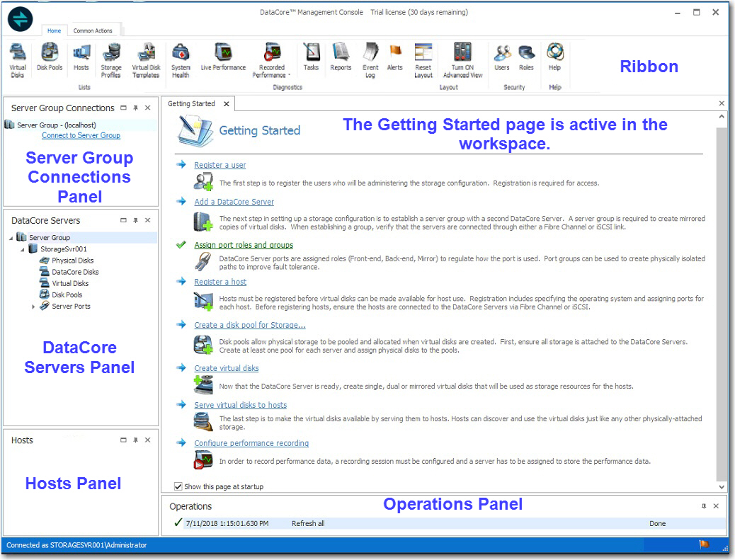Open Hosts list in ribbon
This screenshot has height=560, width=735.
[81, 57]
